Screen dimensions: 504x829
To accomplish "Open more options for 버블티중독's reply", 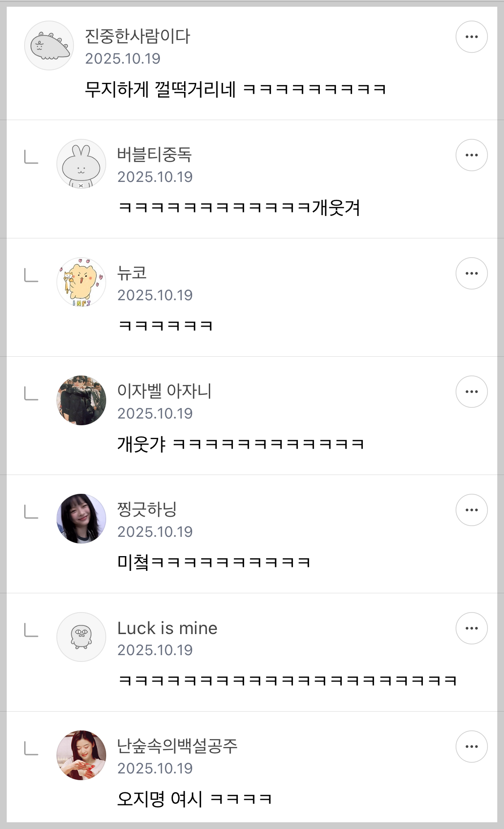I will click(471, 155).
